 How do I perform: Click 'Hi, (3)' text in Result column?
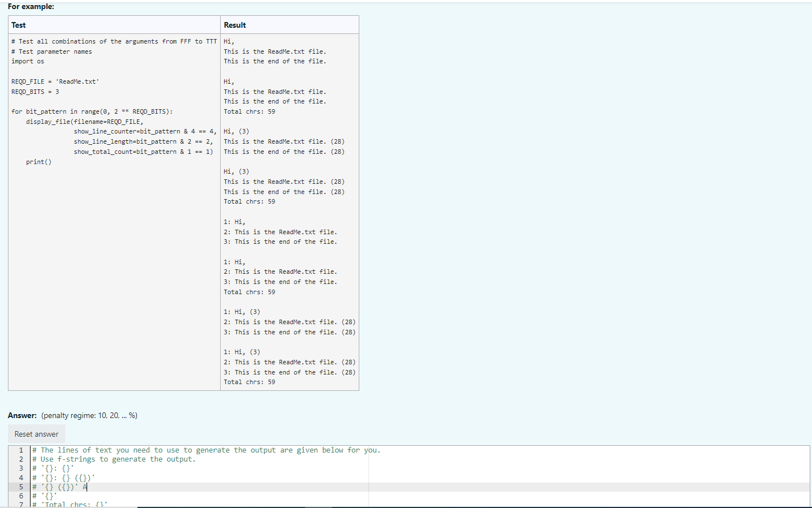[237, 131]
